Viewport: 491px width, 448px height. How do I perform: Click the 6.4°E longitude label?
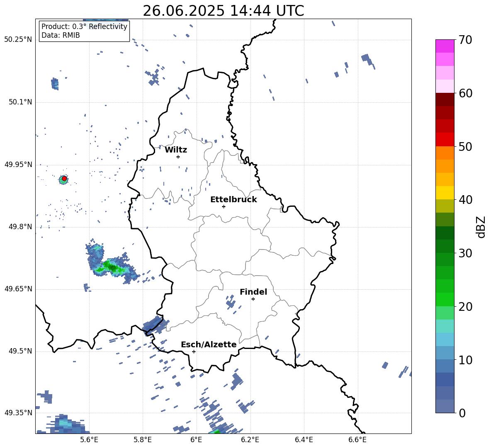(304, 440)
